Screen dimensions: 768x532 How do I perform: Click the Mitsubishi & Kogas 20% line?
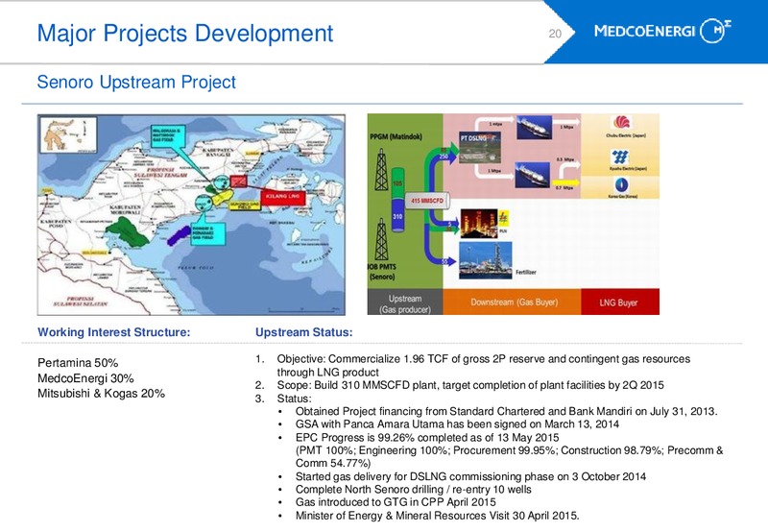(102, 394)
